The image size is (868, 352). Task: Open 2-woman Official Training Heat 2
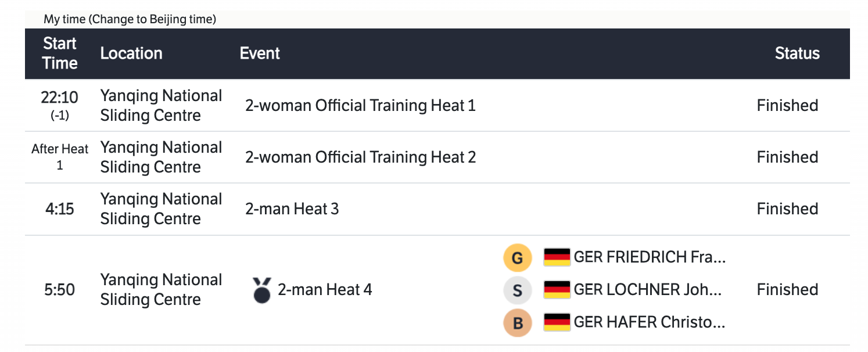(x=360, y=157)
